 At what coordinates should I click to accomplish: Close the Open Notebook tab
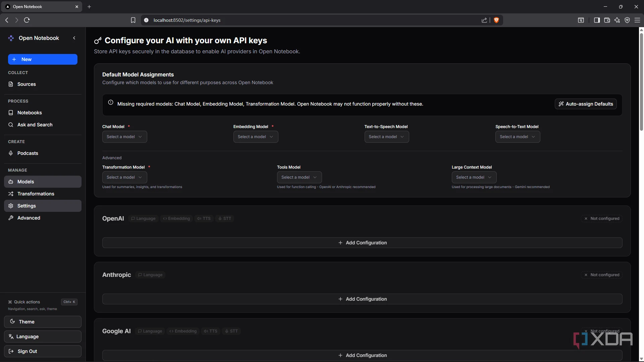(x=77, y=7)
